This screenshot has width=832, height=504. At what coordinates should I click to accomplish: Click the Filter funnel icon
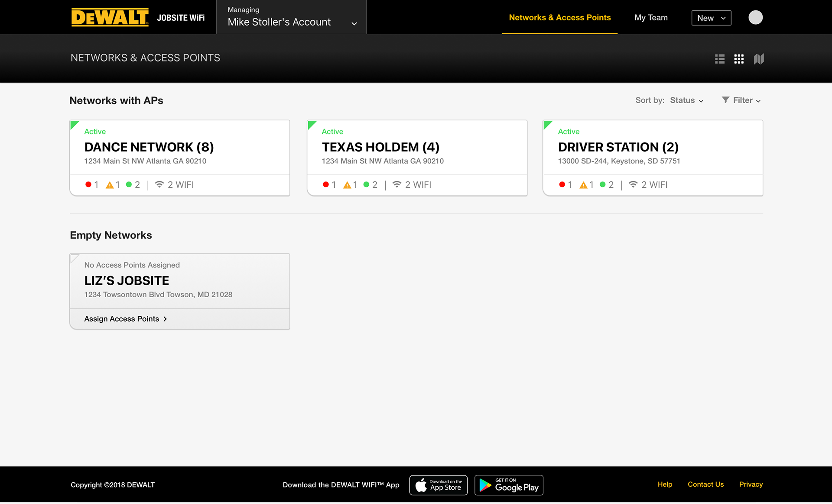(x=725, y=100)
